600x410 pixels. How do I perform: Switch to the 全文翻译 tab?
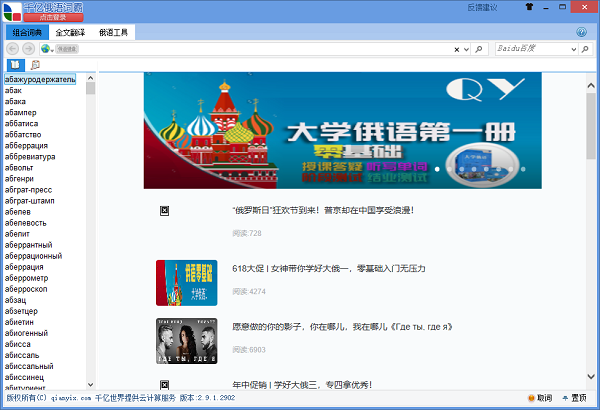tap(69, 32)
